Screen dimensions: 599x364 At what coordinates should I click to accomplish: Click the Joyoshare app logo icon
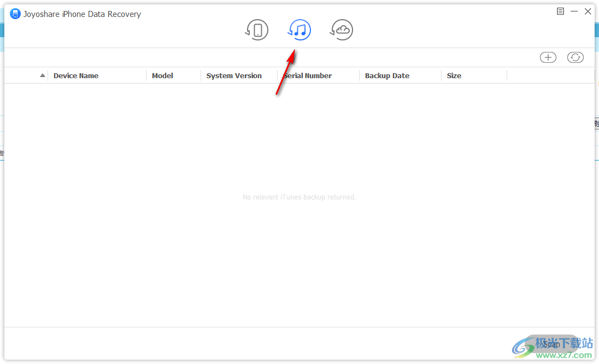(15, 14)
